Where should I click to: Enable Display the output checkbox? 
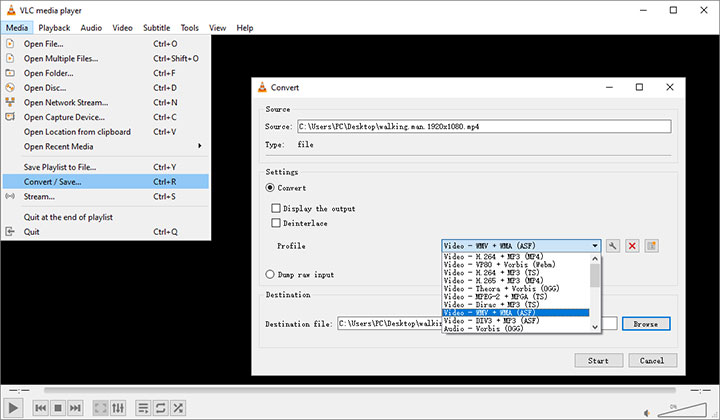[x=276, y=208]
